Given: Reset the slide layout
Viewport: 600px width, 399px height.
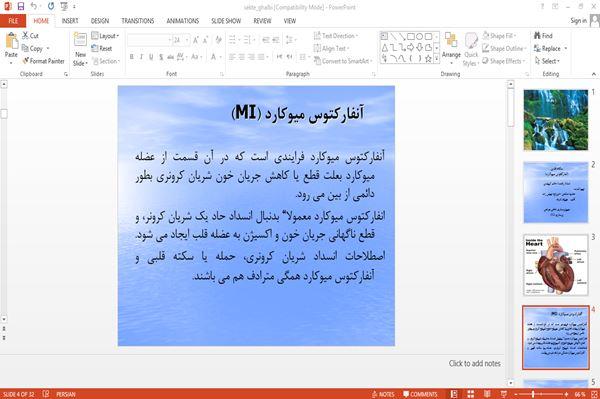Looking at the screenshot, I should click(x=102, y=48).
